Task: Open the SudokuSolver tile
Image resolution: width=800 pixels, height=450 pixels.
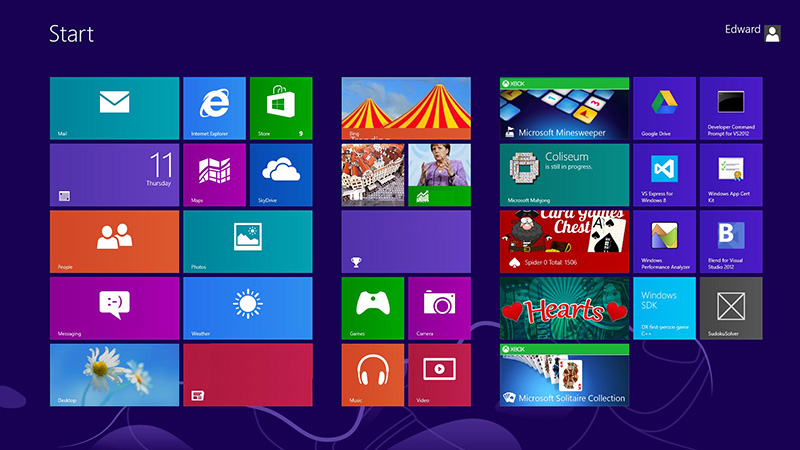Action: click(x=731, y=308)
